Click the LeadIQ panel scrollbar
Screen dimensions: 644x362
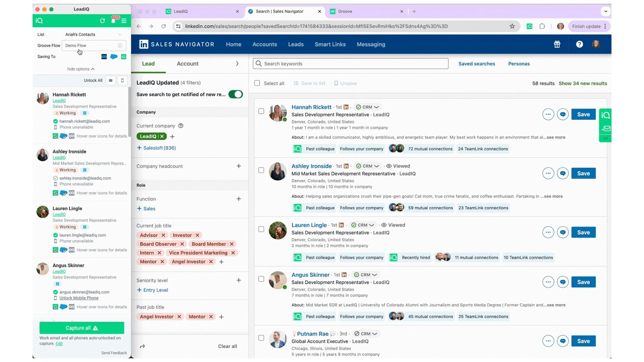129,112
